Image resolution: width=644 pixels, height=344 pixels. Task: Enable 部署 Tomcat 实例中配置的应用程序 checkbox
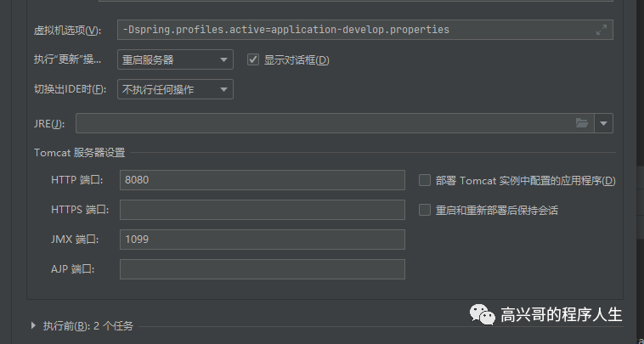(x=425, y=180)
